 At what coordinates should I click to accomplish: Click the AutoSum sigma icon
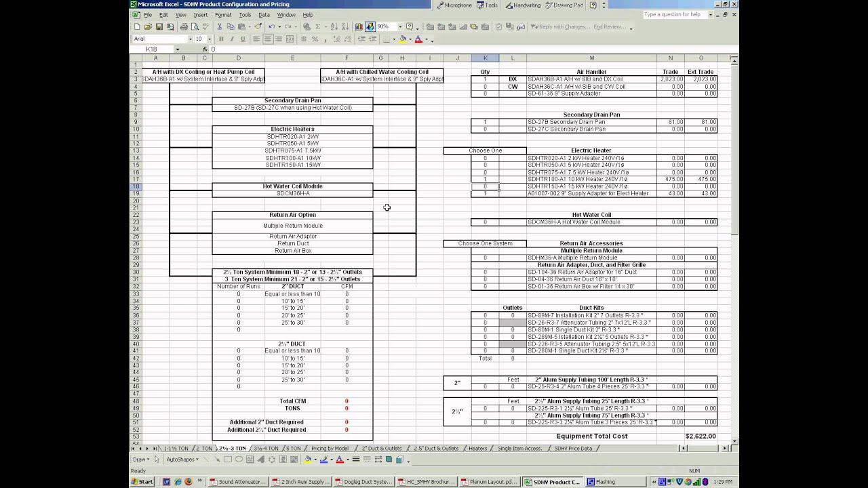click(318, 26)
